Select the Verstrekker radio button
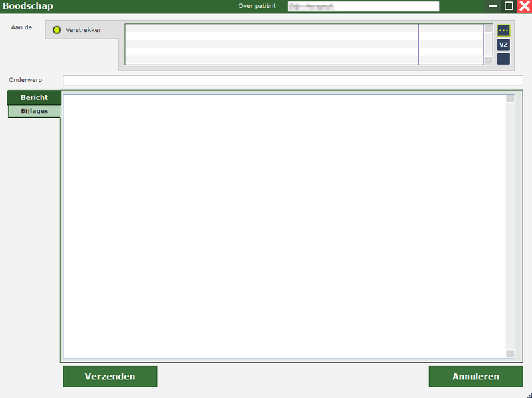The width and height of the screenshot is (532, 398). tap(57, 30)
